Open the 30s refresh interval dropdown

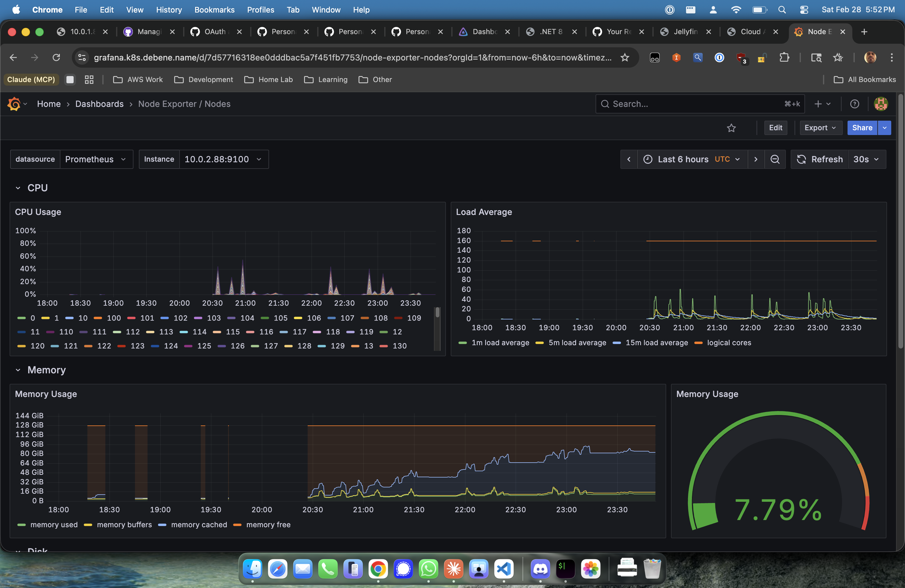click(866, 159)
